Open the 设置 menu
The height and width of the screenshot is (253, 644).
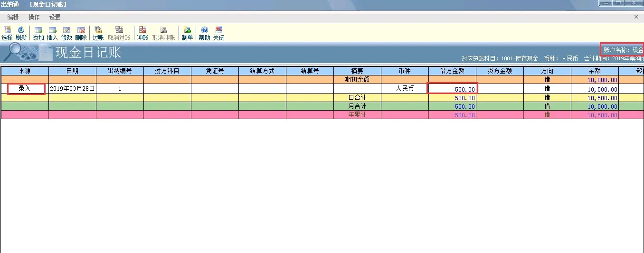click(55, 17)
